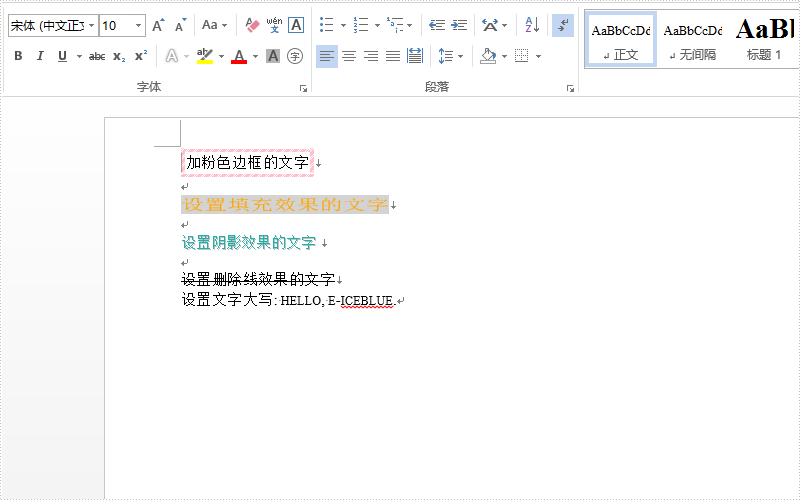Image resolution: width=800 pixels, height=500 pixels.
Task: Open the phonetic guide (wén) tool
Action: 274,25
